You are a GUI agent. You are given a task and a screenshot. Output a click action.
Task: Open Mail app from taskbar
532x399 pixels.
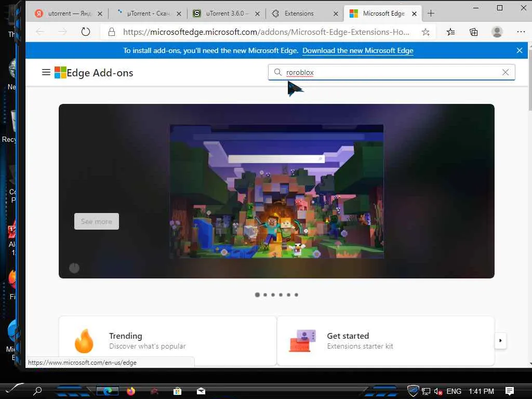click(201, 391)
